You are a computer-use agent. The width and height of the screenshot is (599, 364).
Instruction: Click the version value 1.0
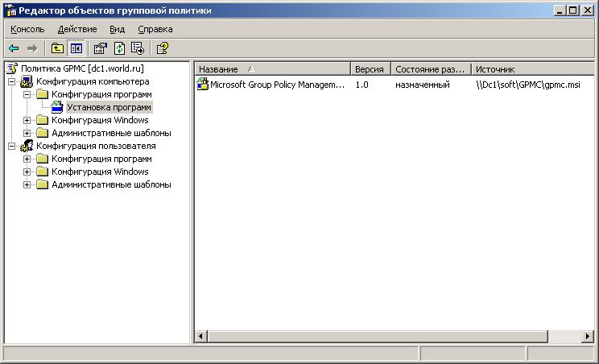pyautogui.click(x=361, y=85)
